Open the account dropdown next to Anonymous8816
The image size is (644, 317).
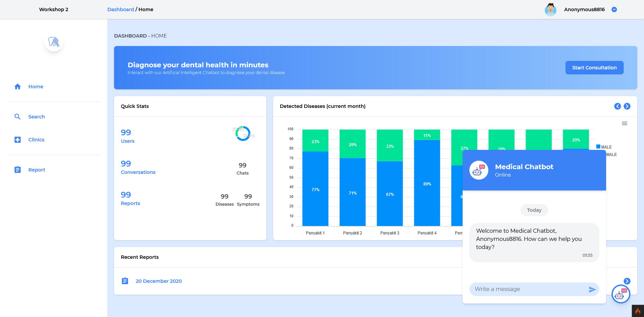click(x=614, y=9)
